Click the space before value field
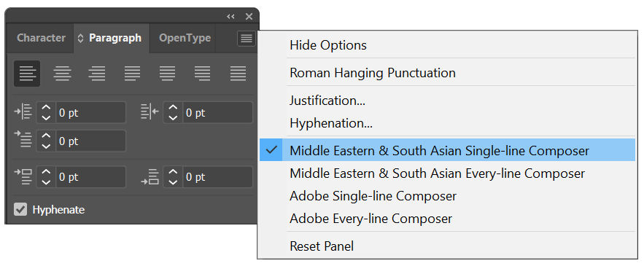 (90, 177)
